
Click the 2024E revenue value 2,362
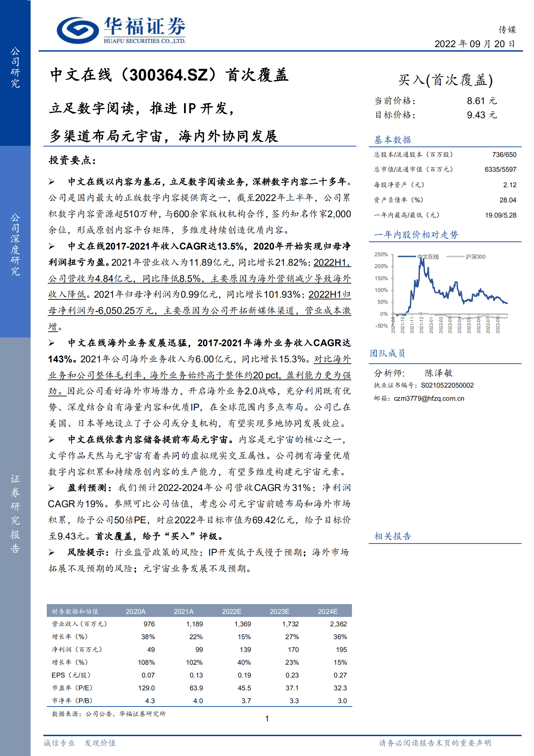338,624
